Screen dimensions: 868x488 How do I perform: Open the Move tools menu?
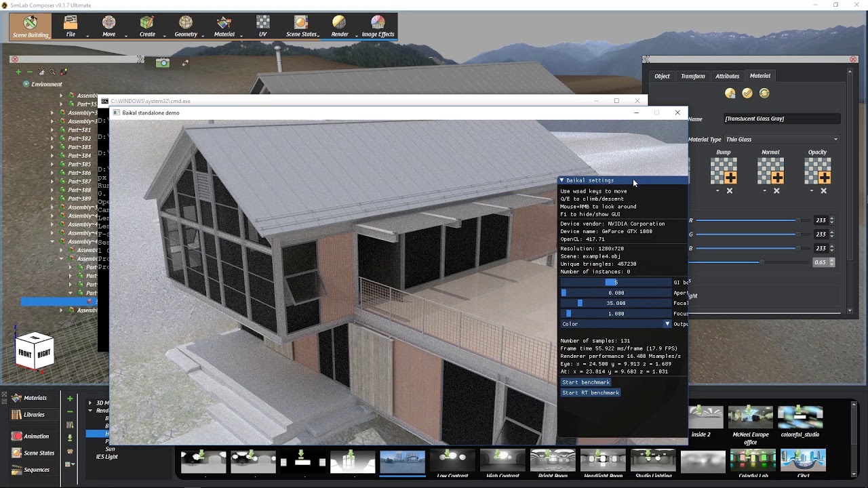click(108, 27)
